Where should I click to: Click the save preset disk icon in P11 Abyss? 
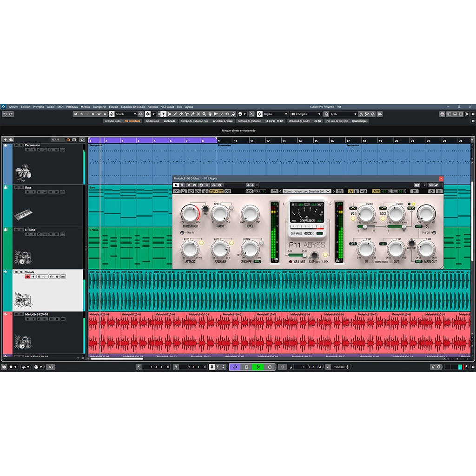(340, 191)
